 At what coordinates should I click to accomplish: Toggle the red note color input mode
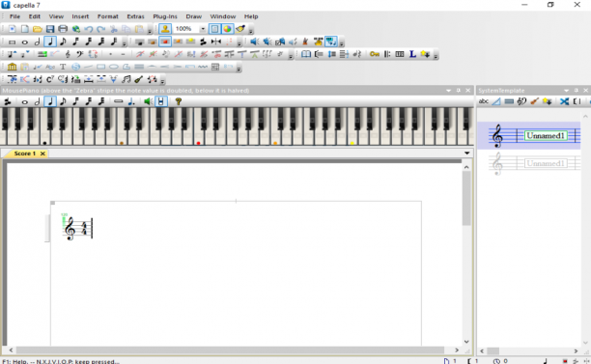[165, 42]
